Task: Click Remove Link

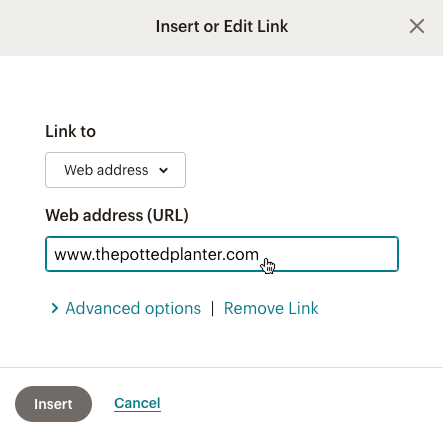Action: (271, 308)
